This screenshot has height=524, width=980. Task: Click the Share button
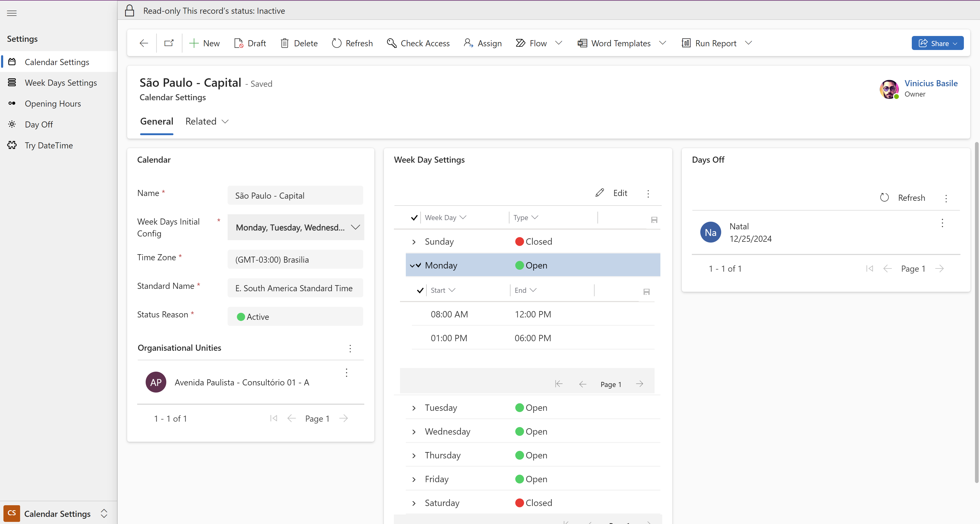tap(937, 43)
